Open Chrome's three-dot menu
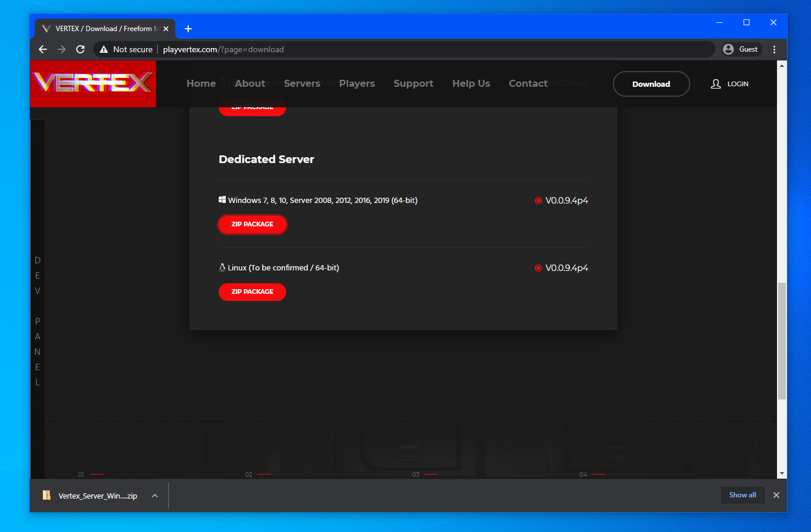Viewport: 811px width, 532px height. [774, 49]
